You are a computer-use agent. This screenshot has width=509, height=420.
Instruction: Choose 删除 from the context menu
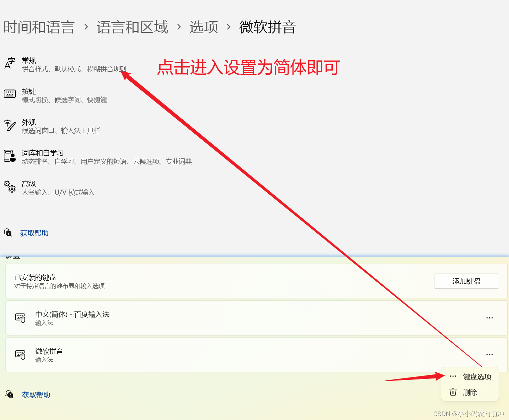click(470, 393)
